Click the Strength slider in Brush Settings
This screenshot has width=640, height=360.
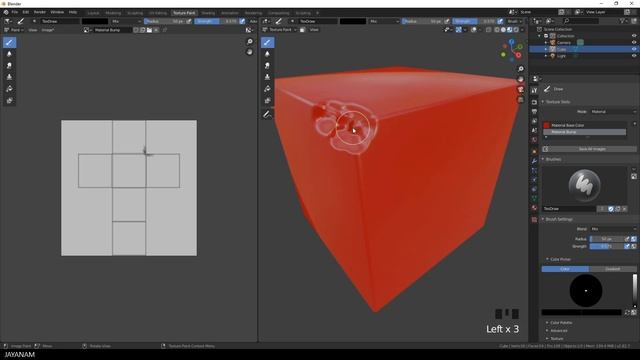[x=607, y=247]
